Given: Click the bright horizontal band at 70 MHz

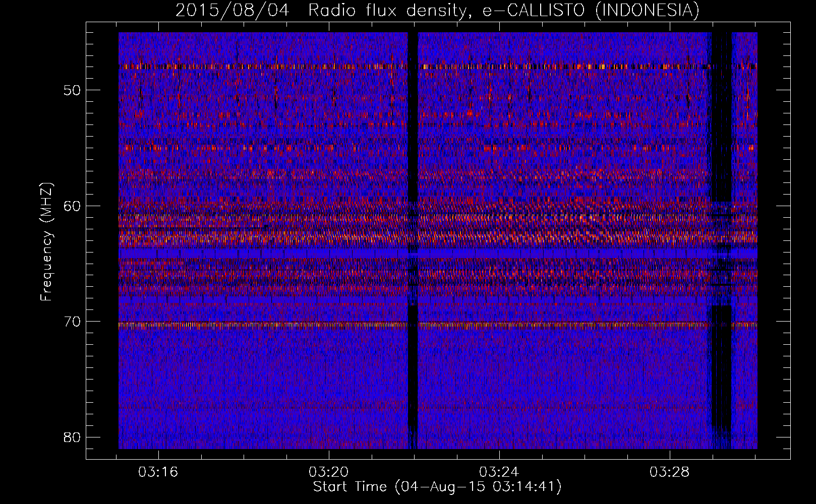Looking at the screenshot, I should [438, 325].
